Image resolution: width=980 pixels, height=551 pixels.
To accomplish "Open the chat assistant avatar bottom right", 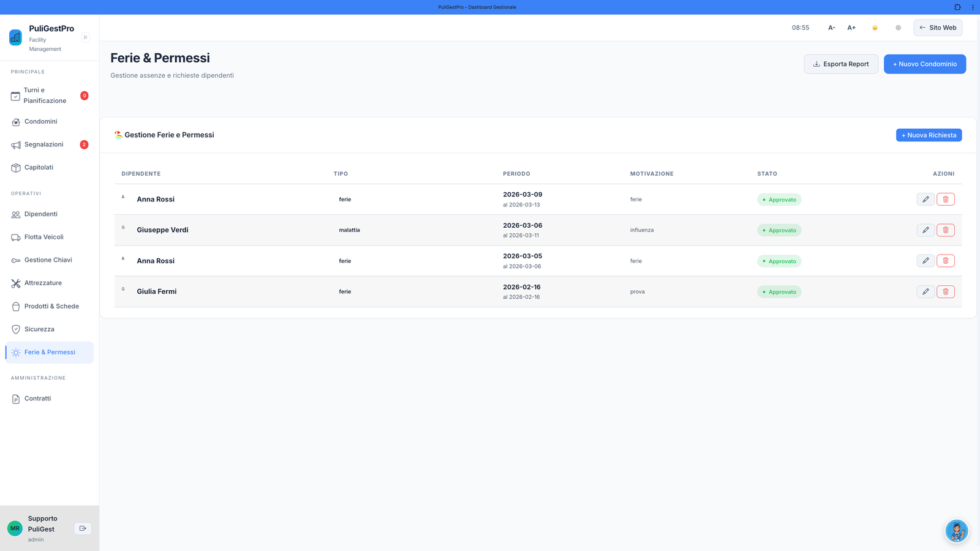I will click(x=957, y=531).
